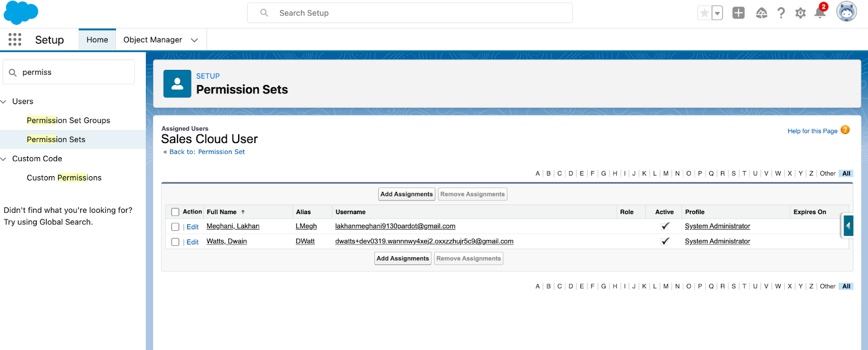Open the favorites list dropdown arrow

(717, 13)
